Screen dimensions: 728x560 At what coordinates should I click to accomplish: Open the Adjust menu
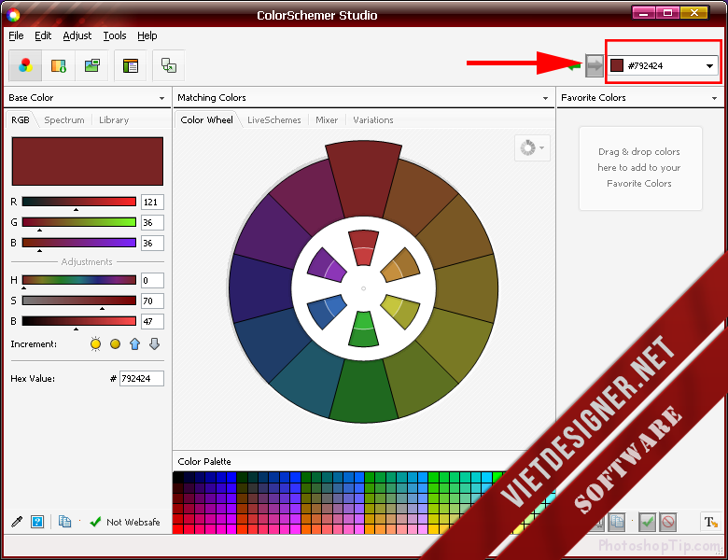77,35
